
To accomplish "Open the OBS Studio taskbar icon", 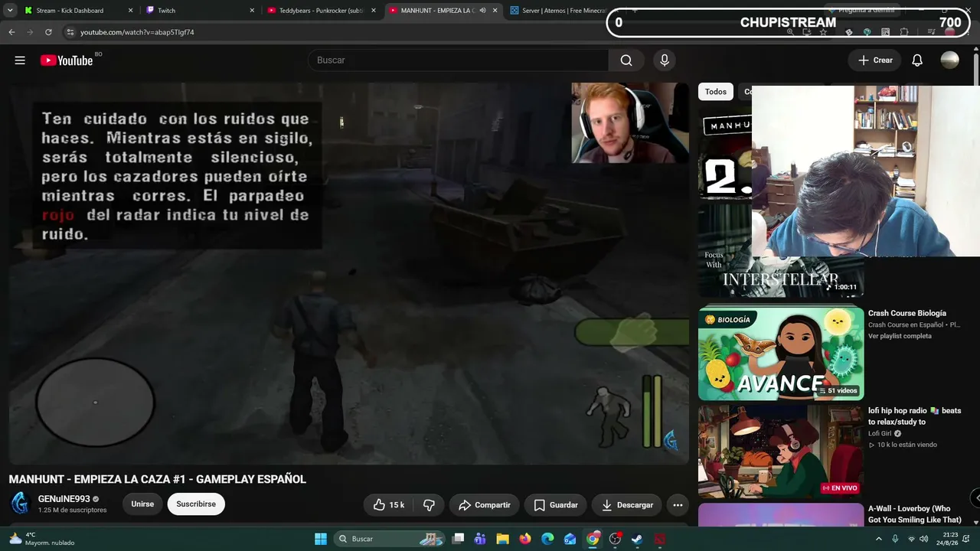I will tap(615, 539).
